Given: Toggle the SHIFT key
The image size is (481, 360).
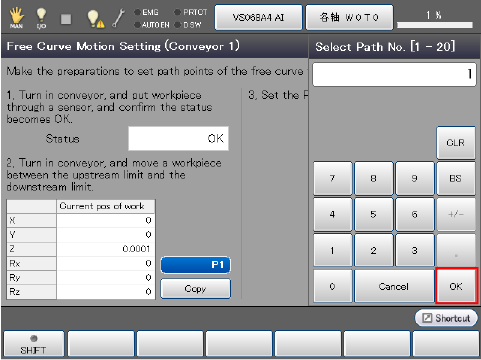Looking at the screenshot, I should [33, 344].
